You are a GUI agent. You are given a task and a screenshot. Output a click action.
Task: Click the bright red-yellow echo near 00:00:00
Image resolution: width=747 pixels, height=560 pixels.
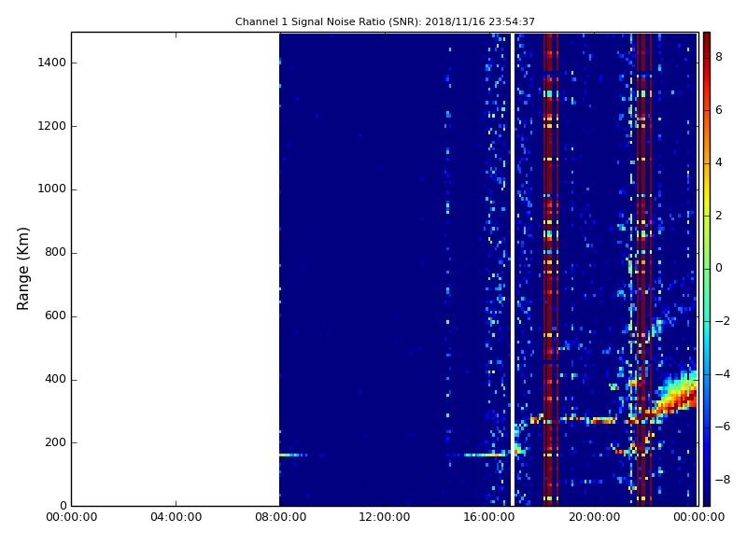coord(679,393)
